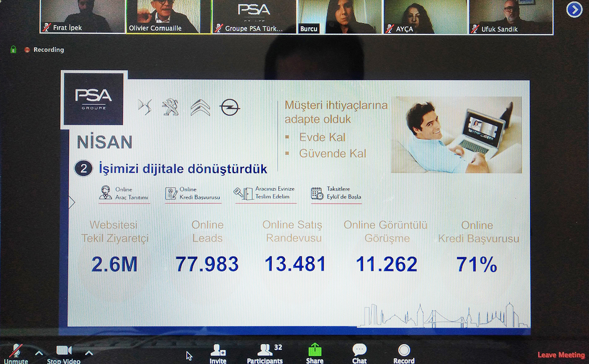This screenshot has height=364, width=589.
Task: Select Burcu's video thumbnail
Action: [x=339, y=16]
